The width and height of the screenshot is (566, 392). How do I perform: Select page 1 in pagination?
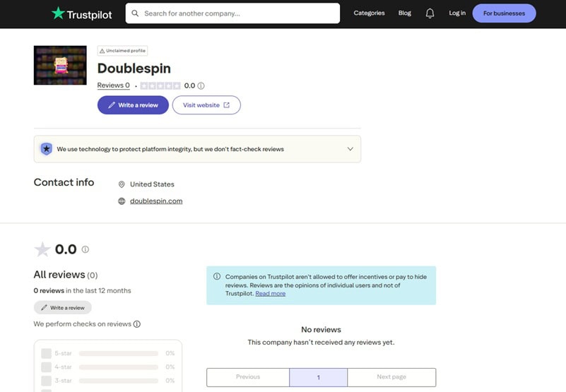[x=319, y=377]
